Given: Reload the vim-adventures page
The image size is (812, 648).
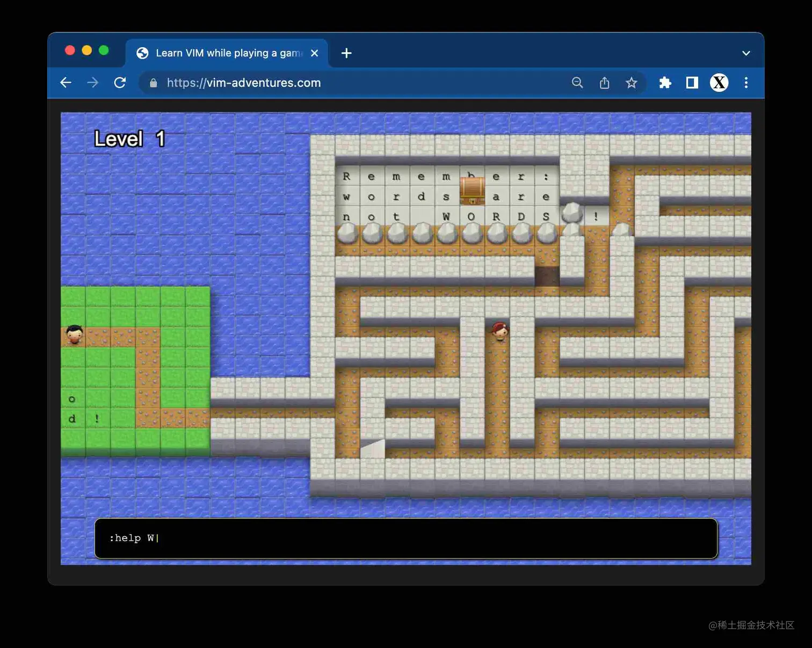Looking at the screenshot, I should coord(120,83).
